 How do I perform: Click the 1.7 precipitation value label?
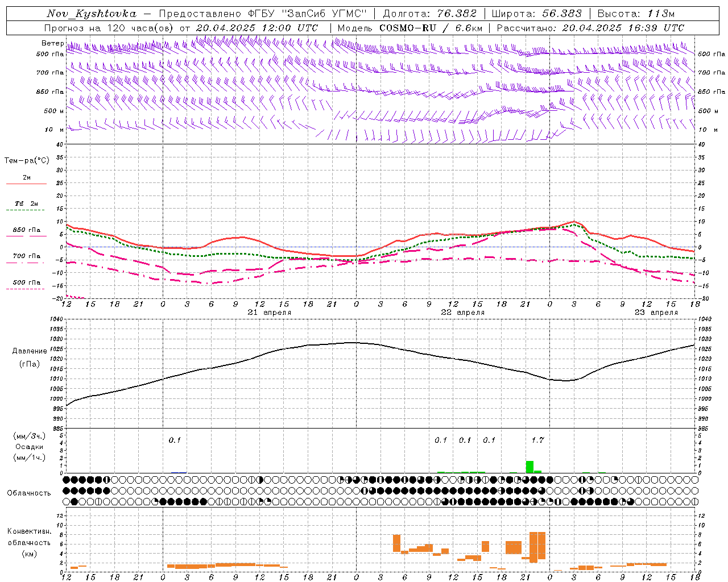tap(537, 440)
